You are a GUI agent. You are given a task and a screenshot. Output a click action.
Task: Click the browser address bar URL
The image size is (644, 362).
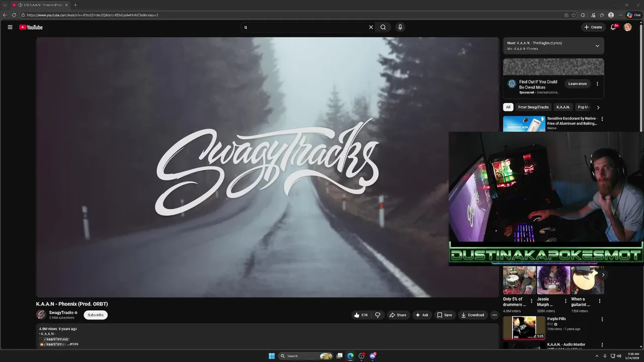92,15
